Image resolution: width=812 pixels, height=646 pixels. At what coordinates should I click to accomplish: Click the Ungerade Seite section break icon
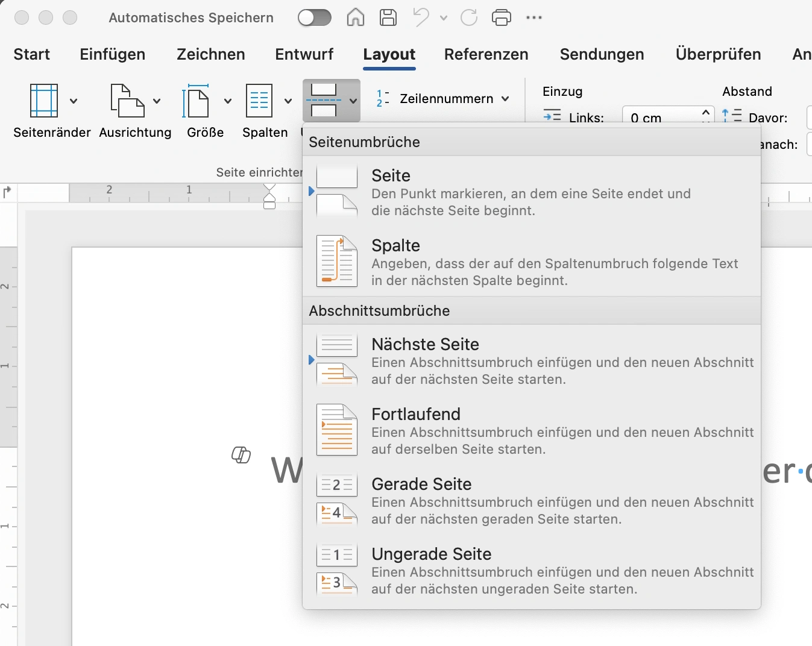[337, 570]
